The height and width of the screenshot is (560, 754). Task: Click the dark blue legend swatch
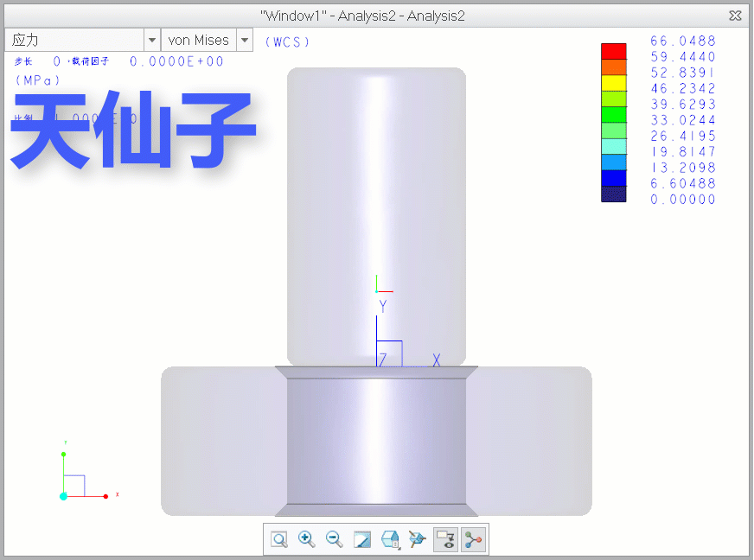click(614, 194)
